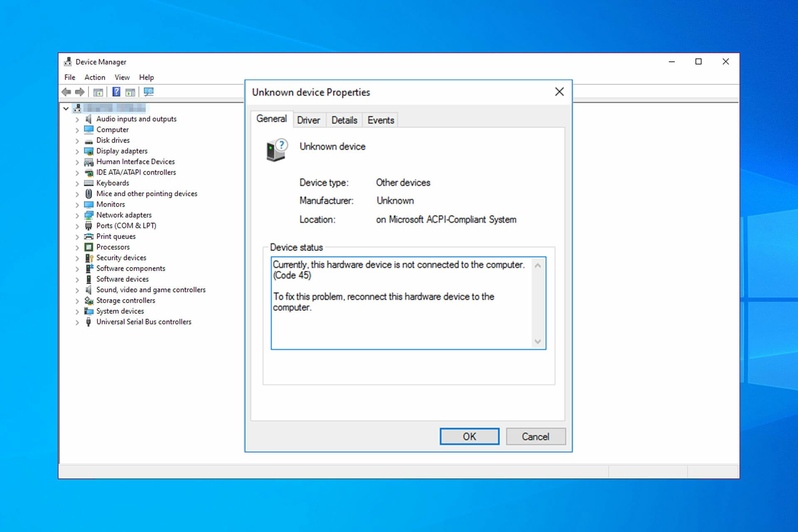This screenshot has width=798, height=532.
Task: Click the Back arrow toolbar icon
Action: click(66, 92)
